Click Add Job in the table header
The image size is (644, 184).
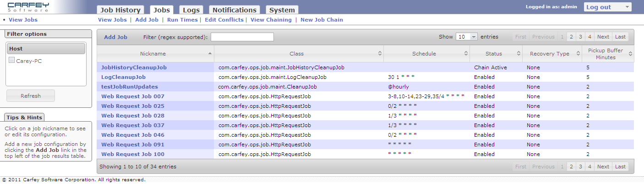[x=115, y=37]
